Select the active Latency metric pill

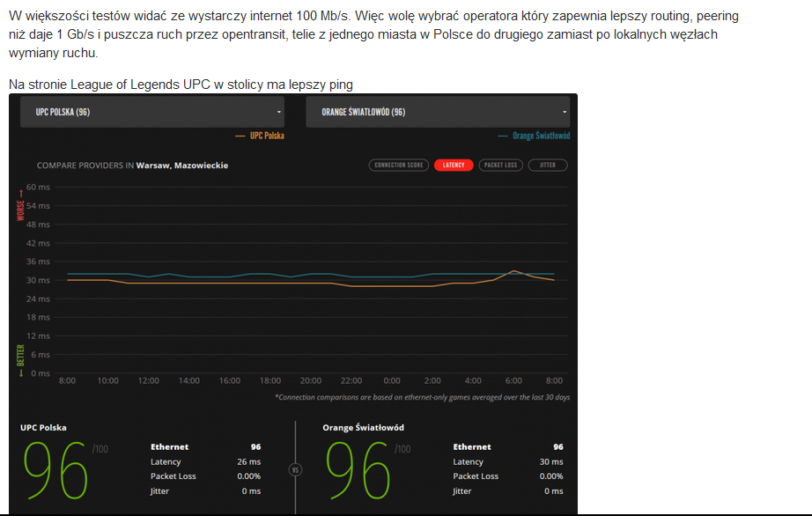pyautogui.click(x=454, y=165)
